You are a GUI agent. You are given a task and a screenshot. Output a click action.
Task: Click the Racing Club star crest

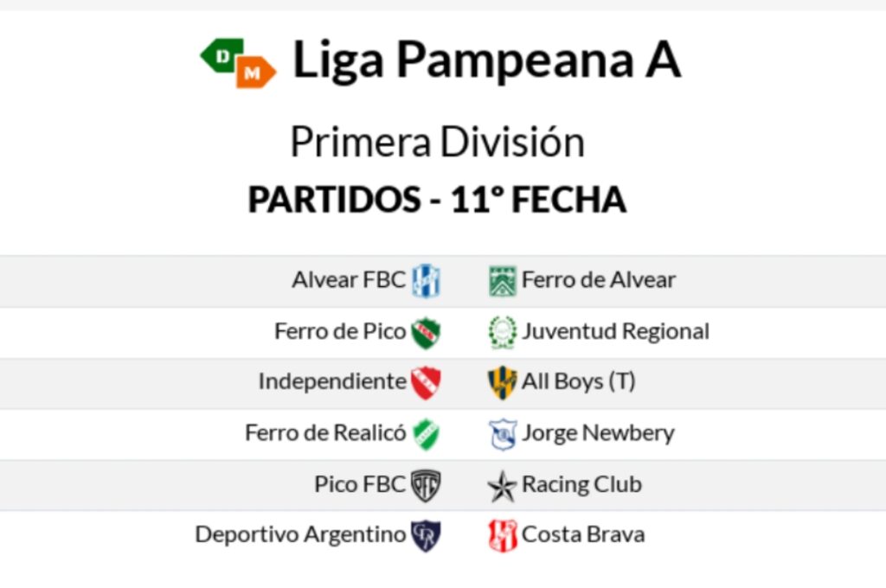tap(502, 486)
